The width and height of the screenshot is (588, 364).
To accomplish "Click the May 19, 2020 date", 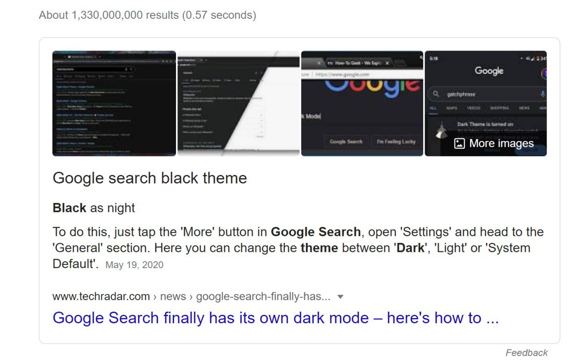I will [x=135, y=265].
